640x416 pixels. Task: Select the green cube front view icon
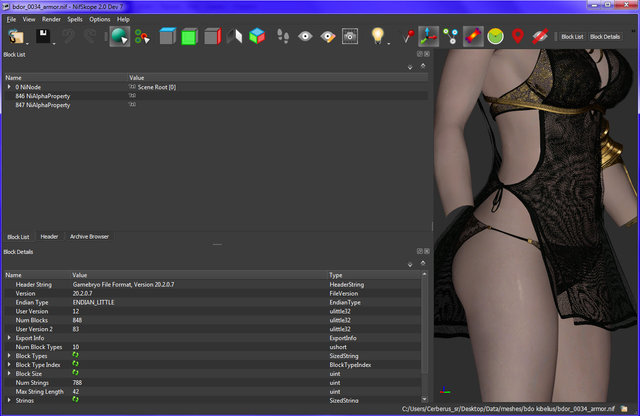188,36
